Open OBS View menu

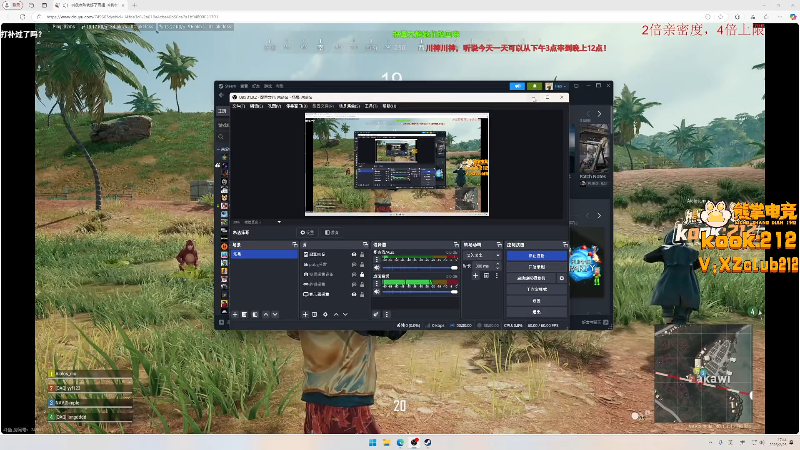274,106
